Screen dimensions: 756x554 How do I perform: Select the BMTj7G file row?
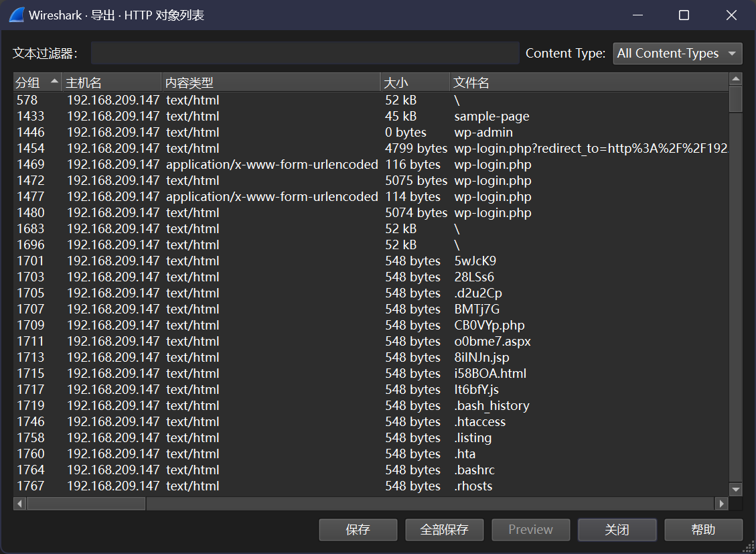[x=371, y=309]
